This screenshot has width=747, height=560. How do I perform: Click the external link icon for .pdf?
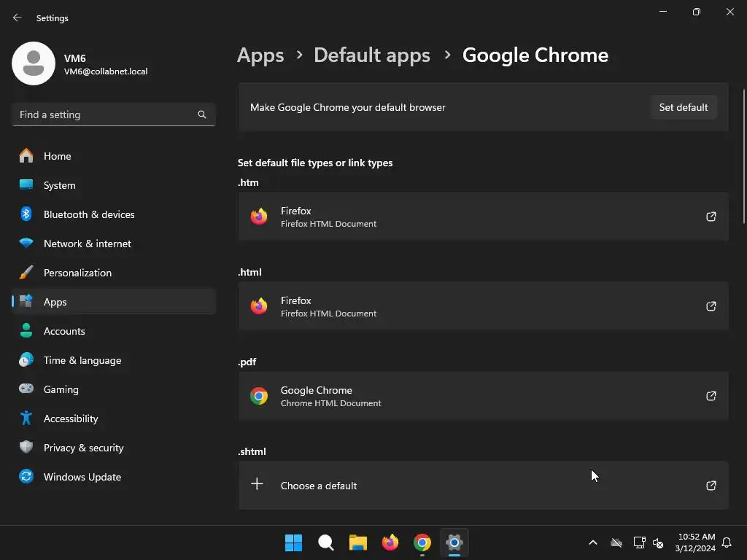pos(711,396)
